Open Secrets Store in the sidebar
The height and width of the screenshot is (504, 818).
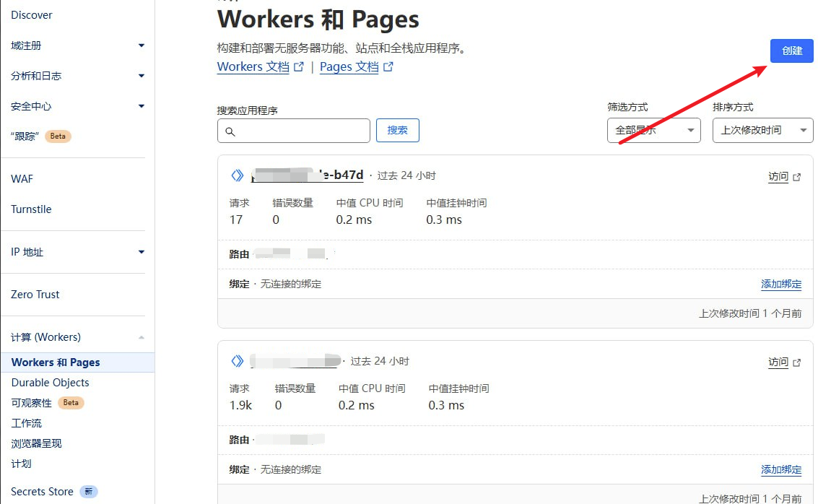click(x=53, y=492)
